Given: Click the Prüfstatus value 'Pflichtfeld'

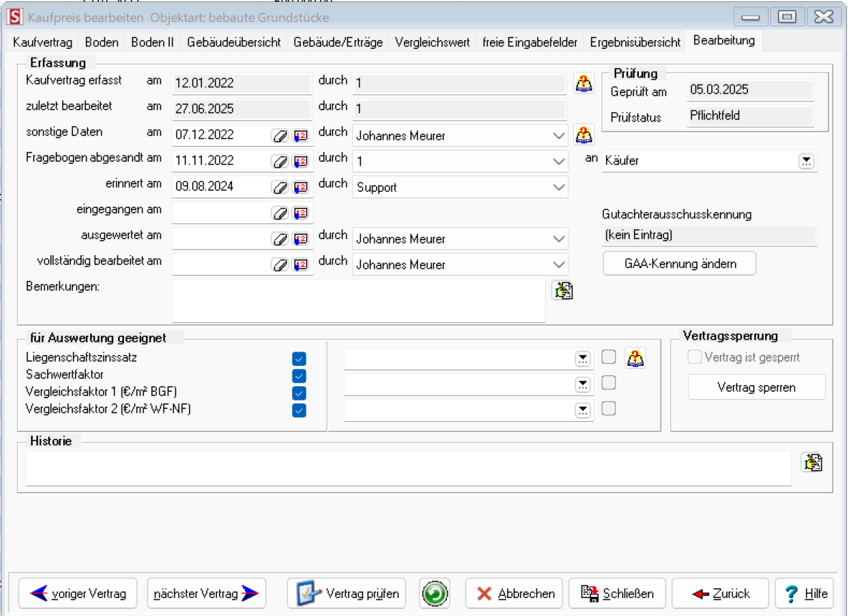Looking at the screenshot, I should coord(750,115).
